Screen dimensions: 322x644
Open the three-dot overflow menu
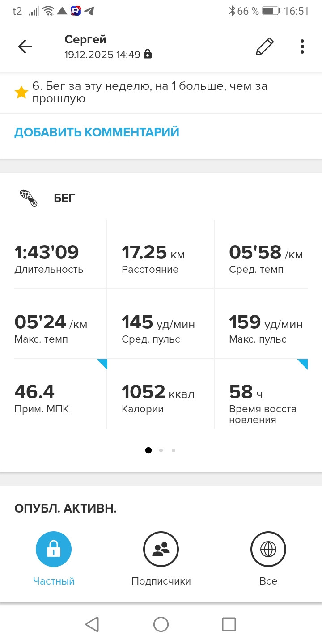tap(302, 47)
